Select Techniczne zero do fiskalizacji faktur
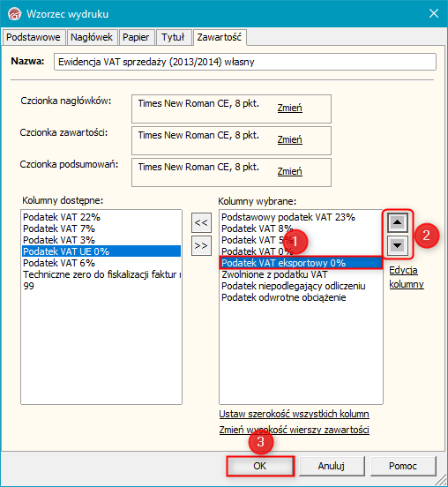Viewport: 448px width, 487px height. point(101,274)
